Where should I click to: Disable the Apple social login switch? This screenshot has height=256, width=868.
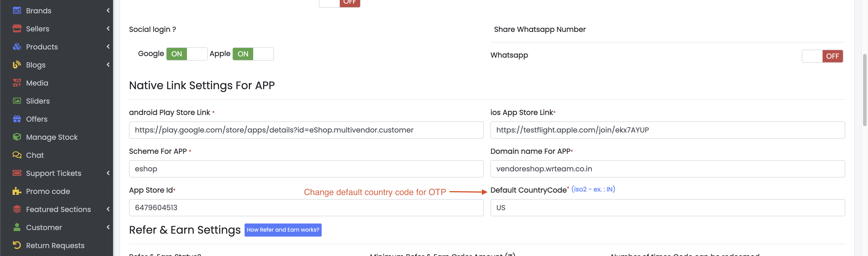coord(253,54)
